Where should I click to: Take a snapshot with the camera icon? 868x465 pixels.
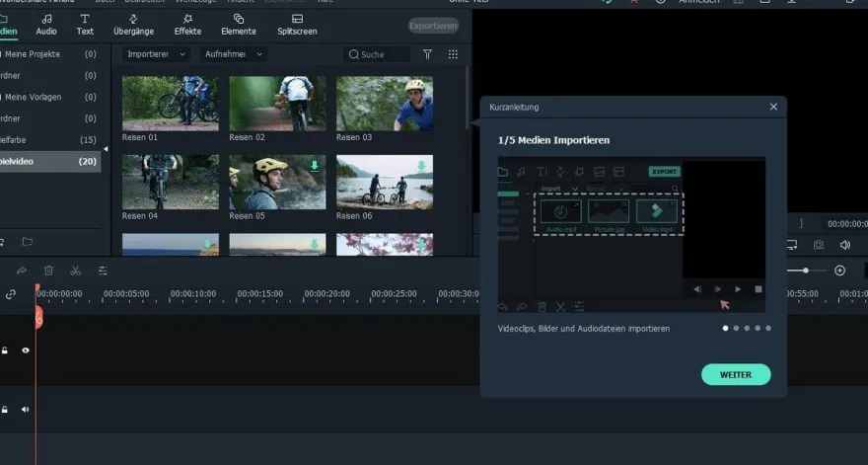click(x=818, y=245)
